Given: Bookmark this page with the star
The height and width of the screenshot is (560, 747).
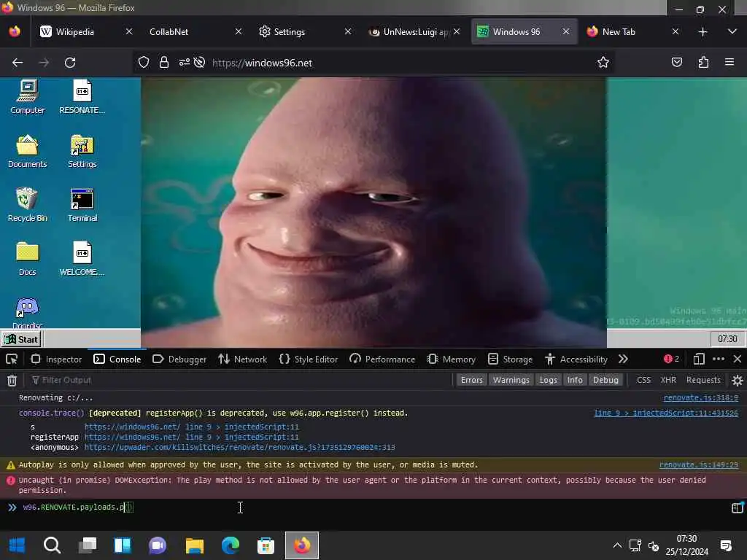Looking at the screenshot, I should pos(603,63).
